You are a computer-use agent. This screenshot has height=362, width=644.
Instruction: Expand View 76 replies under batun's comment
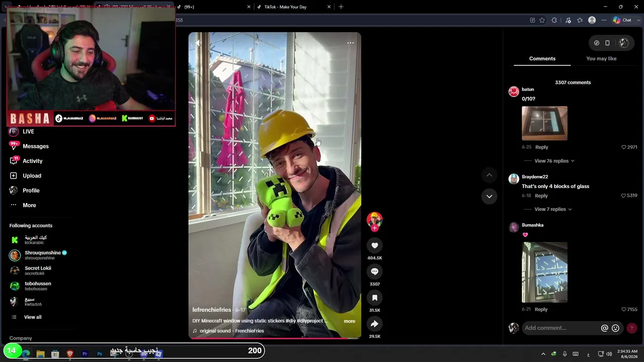(554, 161)
